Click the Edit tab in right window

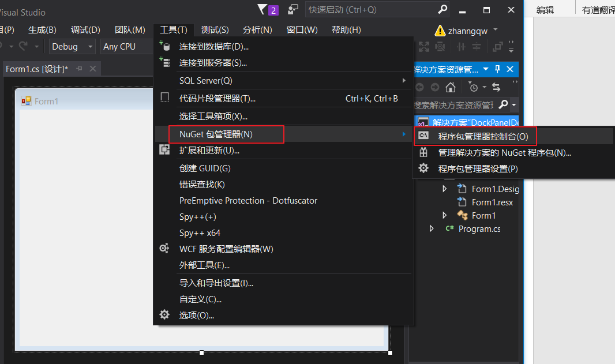545,10
